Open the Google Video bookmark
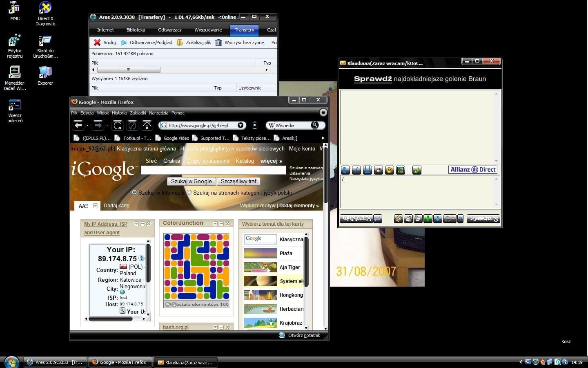Screen dimensions: 588x368 pyautogui.click(x=172, y=138)
